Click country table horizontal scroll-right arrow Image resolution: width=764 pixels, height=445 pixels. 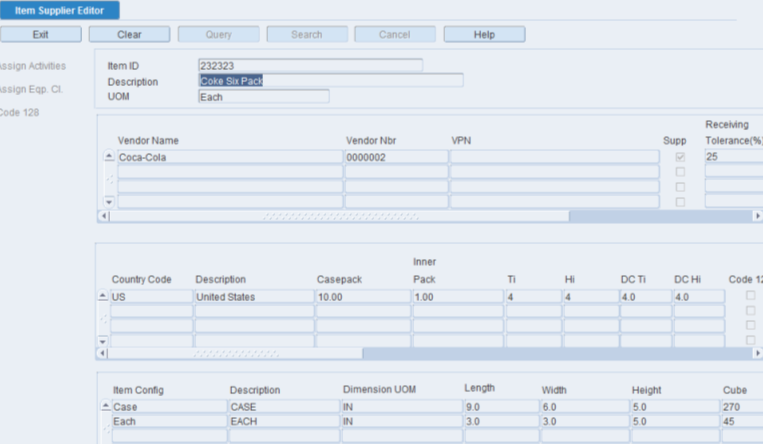coord(757,353)
